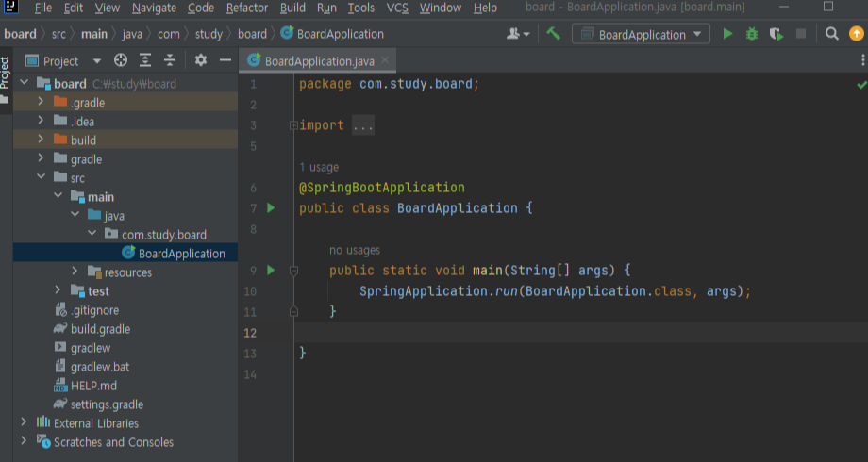Open the Code With Me user icon

click(x=518, y=34)
